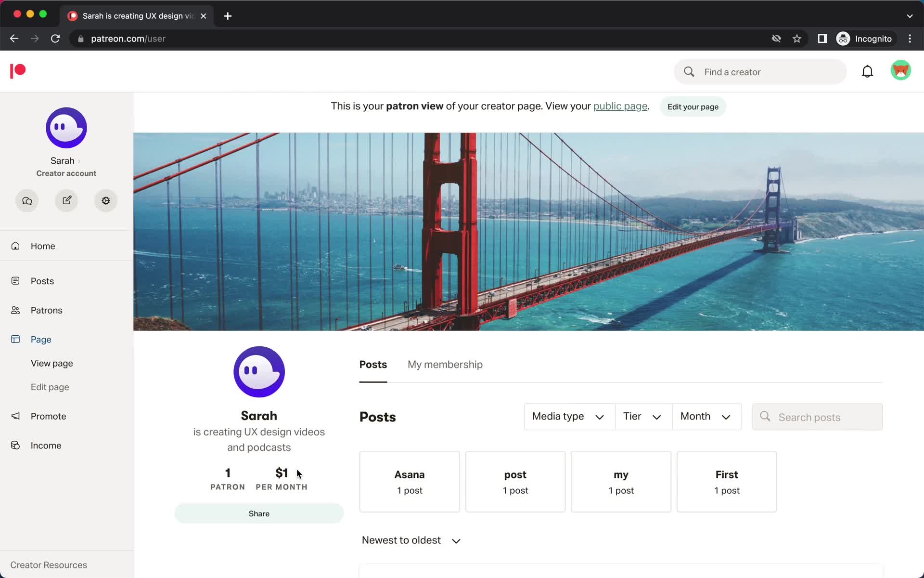Viewport: 924px width, 578px height.
Task: Click the Income coins icon
Action: (x=15, y=446)
